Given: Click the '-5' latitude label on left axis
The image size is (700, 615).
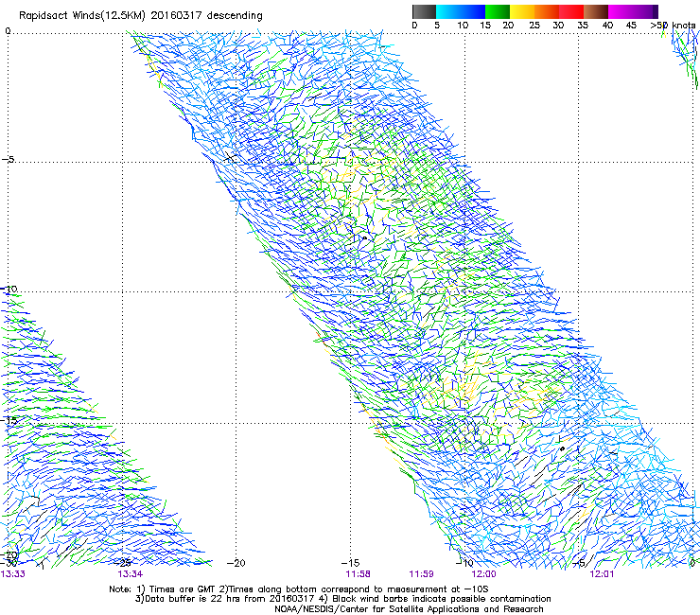Looking at the screenshot, I should coord(8,159).
